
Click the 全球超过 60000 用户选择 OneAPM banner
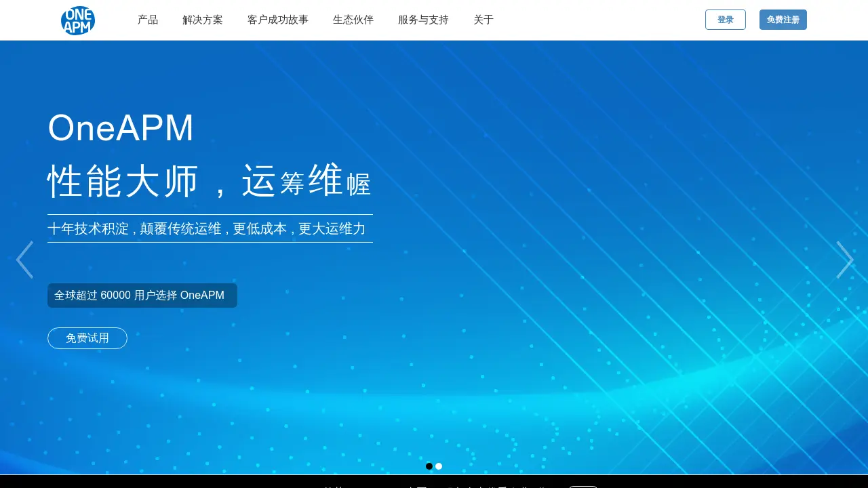tap(142, 296)
